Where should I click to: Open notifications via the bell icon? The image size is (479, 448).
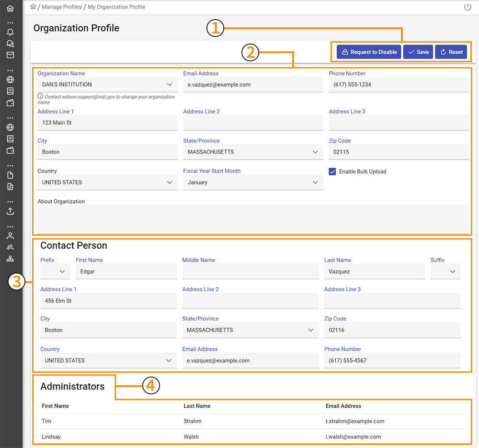click(10, 32)
